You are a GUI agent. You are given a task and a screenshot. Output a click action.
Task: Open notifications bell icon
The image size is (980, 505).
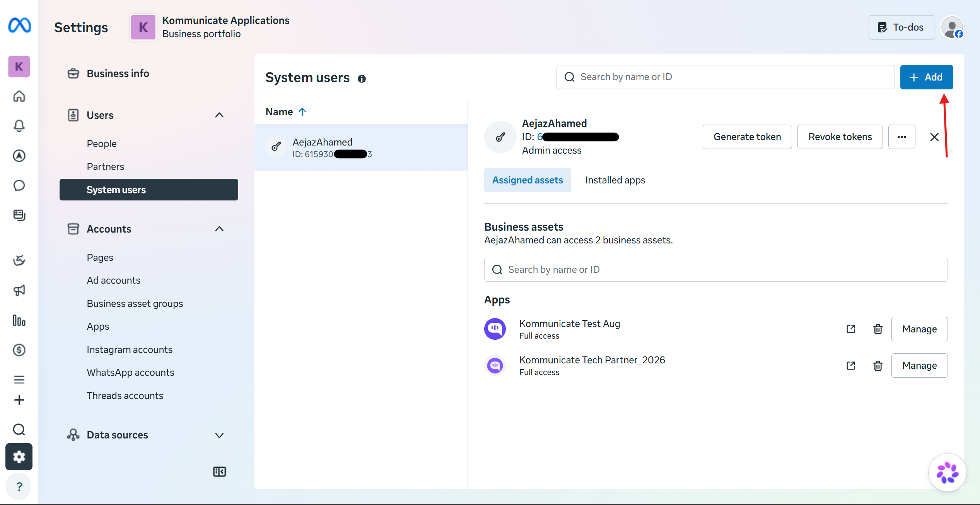19,126
